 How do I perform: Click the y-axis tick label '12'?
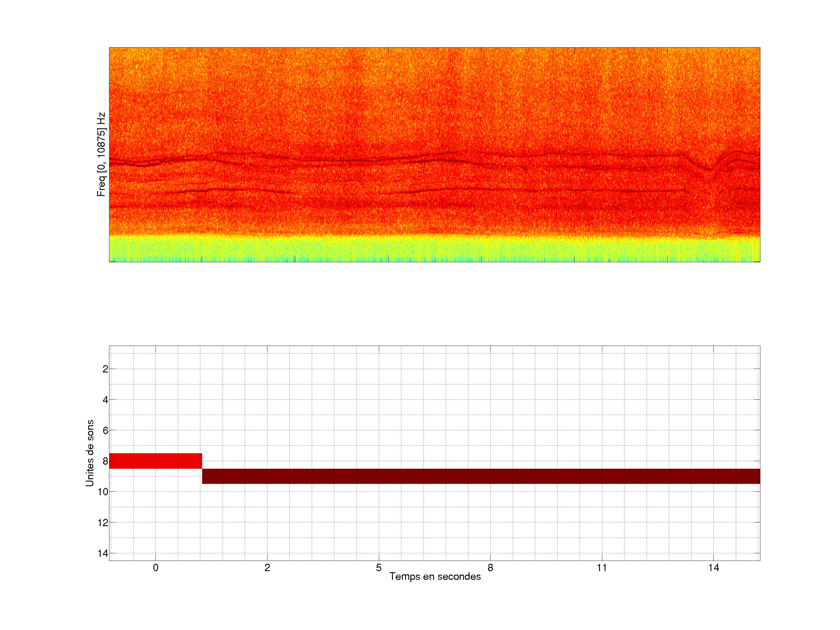(x=103, y=523)
